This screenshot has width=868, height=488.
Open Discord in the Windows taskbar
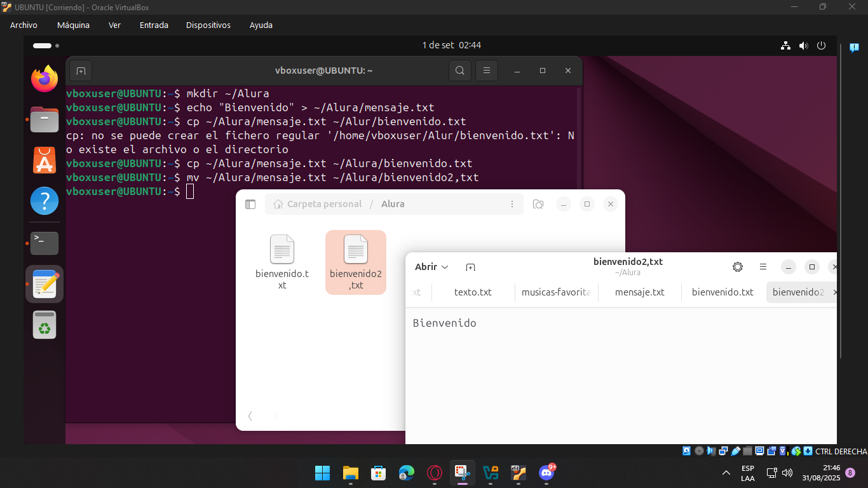tap(546, 472)
